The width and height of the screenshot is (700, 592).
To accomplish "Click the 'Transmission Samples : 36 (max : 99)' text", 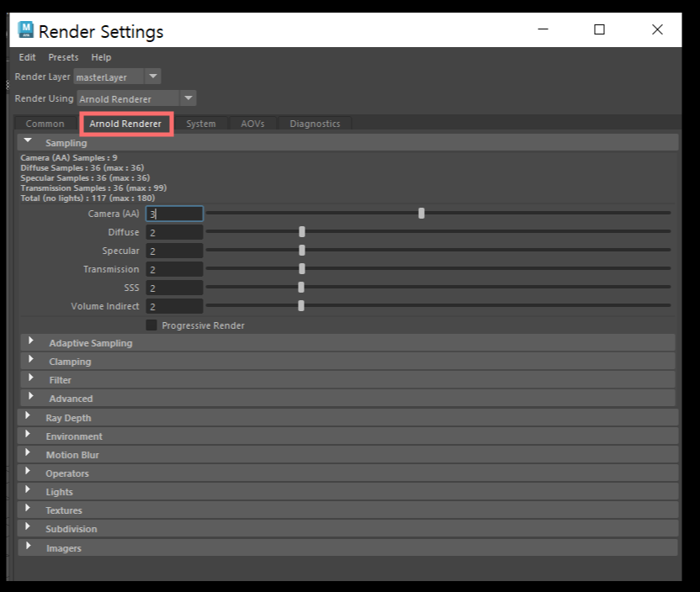I will (93, 188).
